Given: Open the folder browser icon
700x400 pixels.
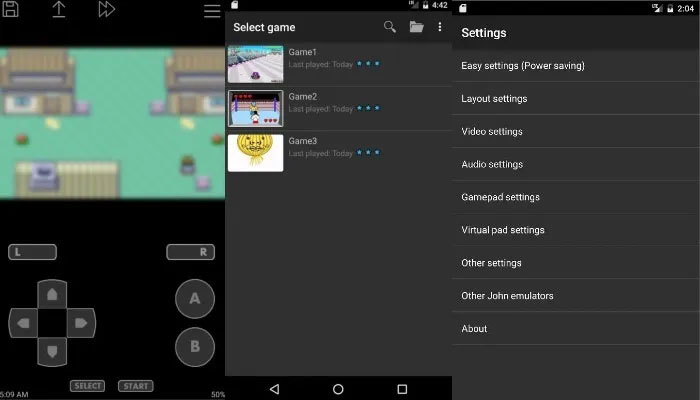Looking at the screenshot, I should pos(417,27).
